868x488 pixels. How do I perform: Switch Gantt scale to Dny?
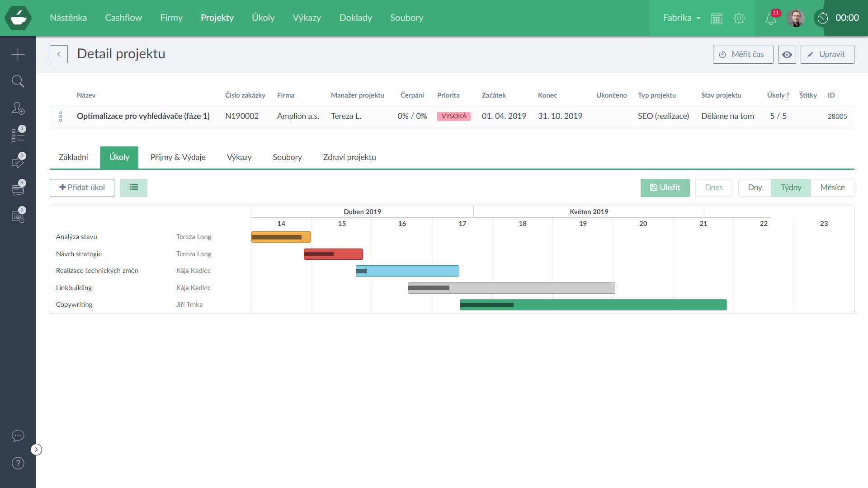pyautogui.click(x=755, y=188)
